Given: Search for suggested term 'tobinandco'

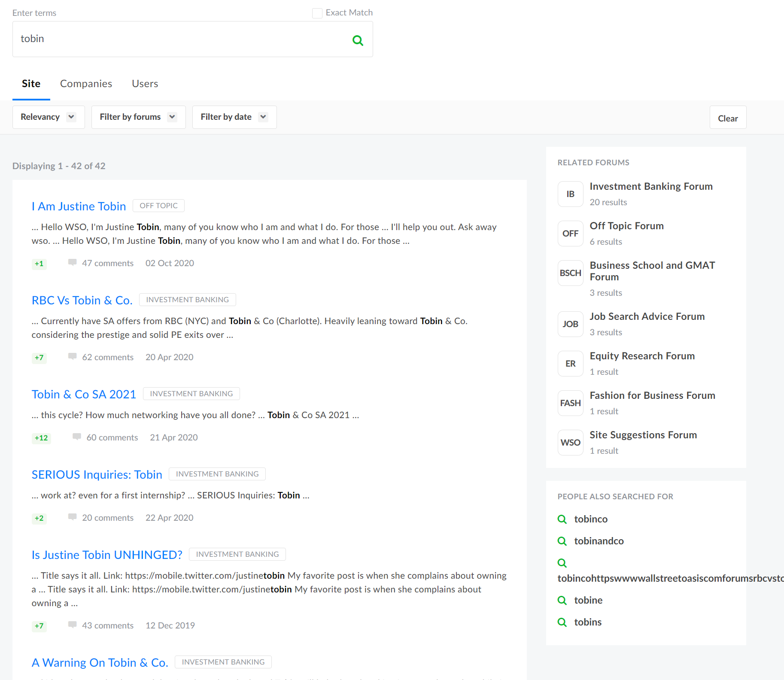Looking at the screenshot, I should tap(599, 541).
